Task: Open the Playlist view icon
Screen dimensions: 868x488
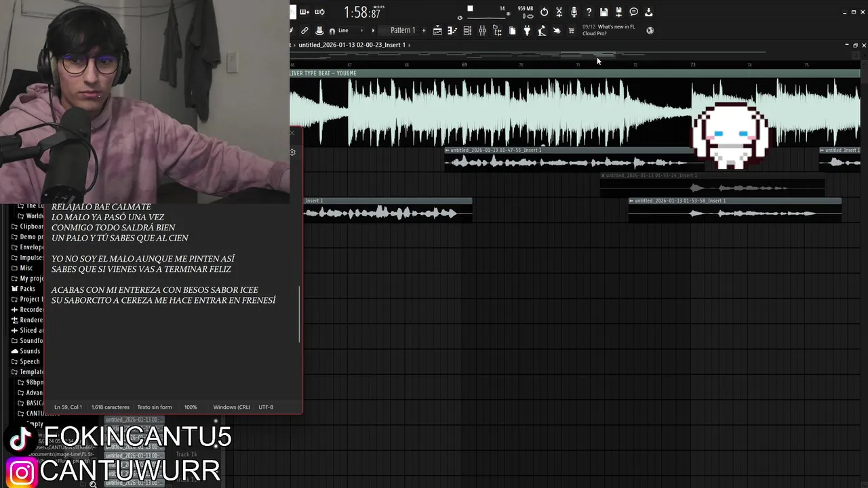Action: (x=437, y=30)
